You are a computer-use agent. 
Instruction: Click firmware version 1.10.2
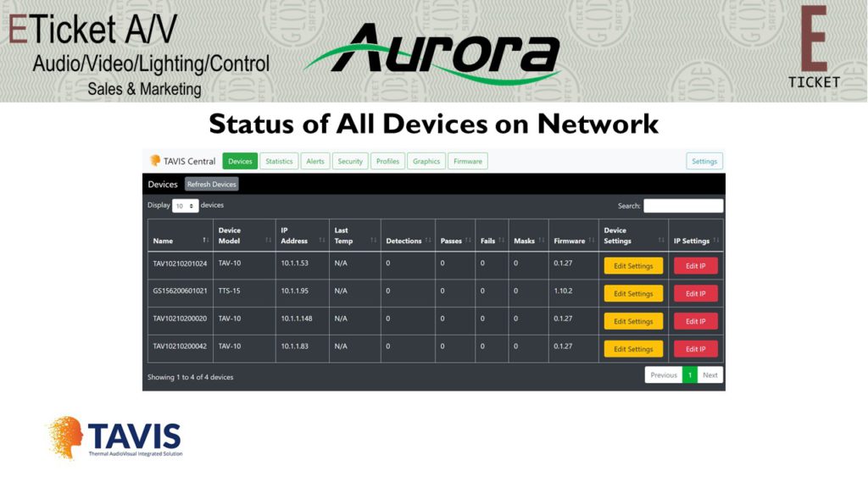click(563, 291)
